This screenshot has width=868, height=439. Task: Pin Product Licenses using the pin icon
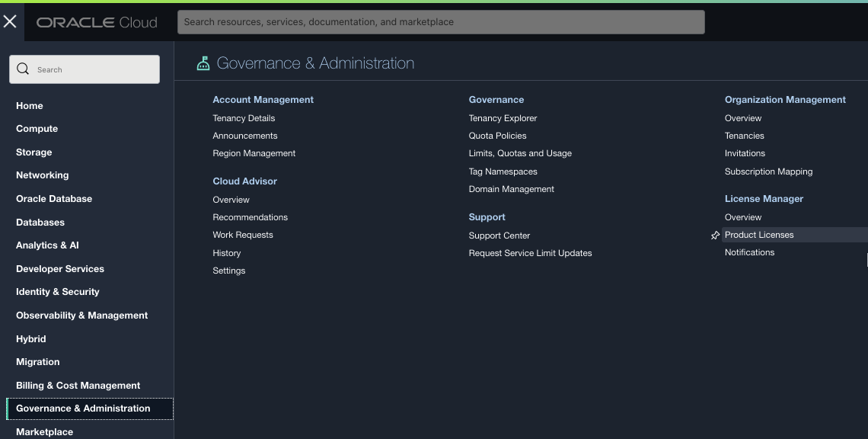pyautogui.click(x=714, y=235)
